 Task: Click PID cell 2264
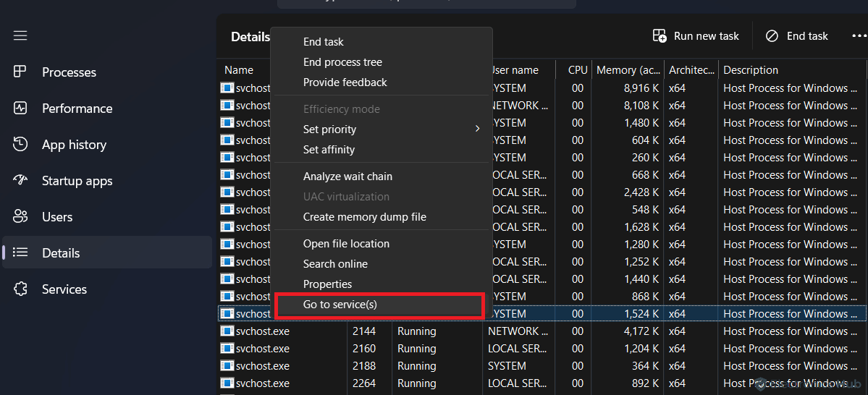click(364, 383)
